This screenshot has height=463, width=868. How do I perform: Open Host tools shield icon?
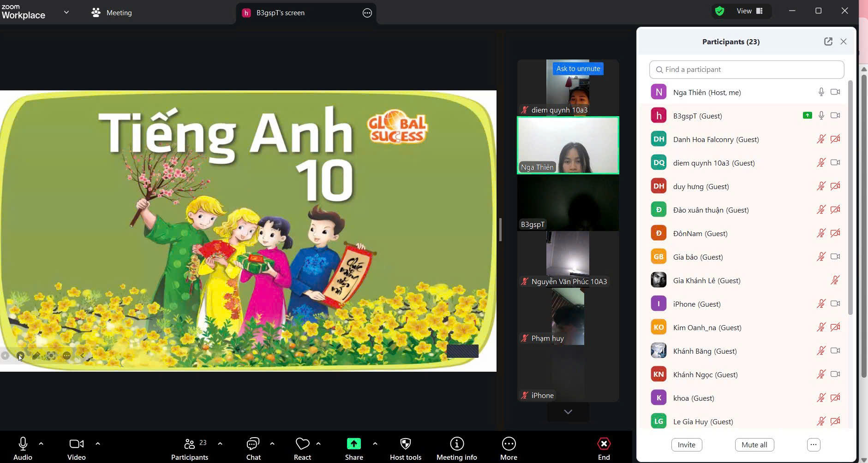405,444
